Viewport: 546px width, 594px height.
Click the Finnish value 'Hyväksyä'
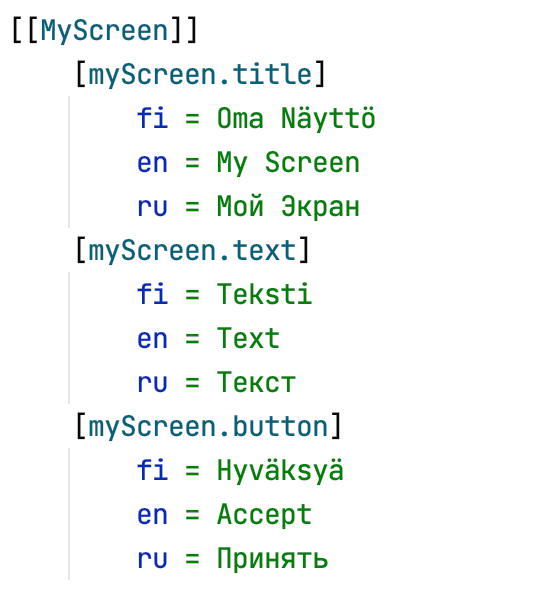[x=280, y=471]
